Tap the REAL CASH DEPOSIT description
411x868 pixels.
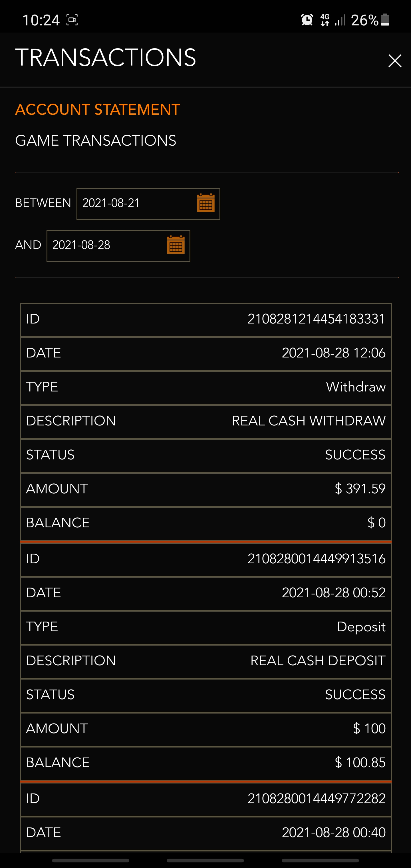click(318, 661)
